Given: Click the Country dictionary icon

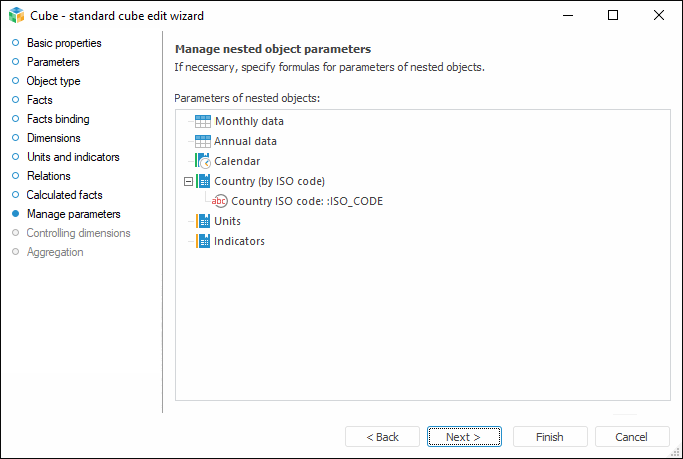Looking at the screenshot, I should coord(203,181).
